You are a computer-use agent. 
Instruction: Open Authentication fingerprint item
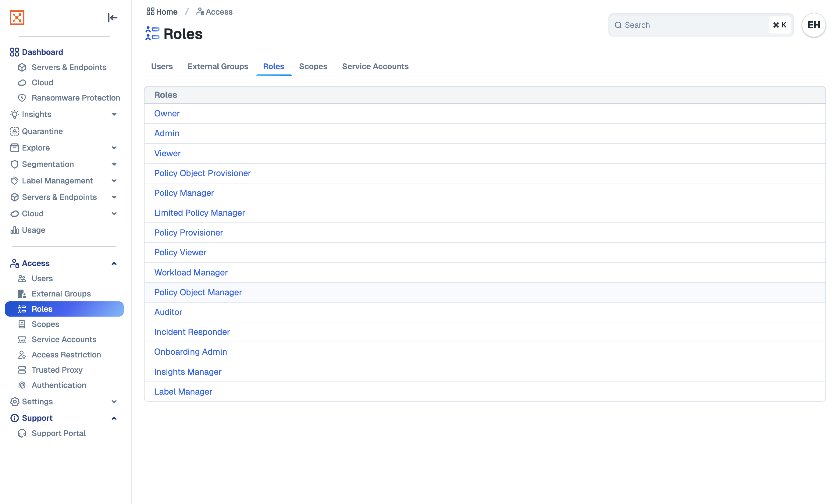(x=59, y=385)
